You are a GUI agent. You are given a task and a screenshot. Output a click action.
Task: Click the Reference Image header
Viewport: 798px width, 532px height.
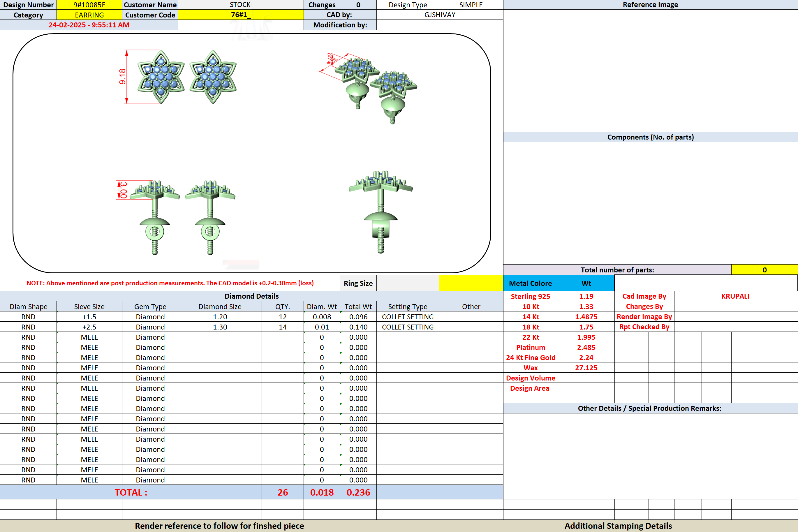650,5
